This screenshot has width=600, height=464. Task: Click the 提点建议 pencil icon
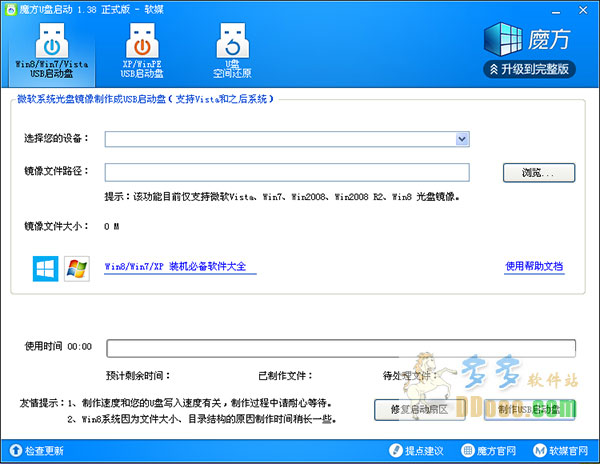396,451
